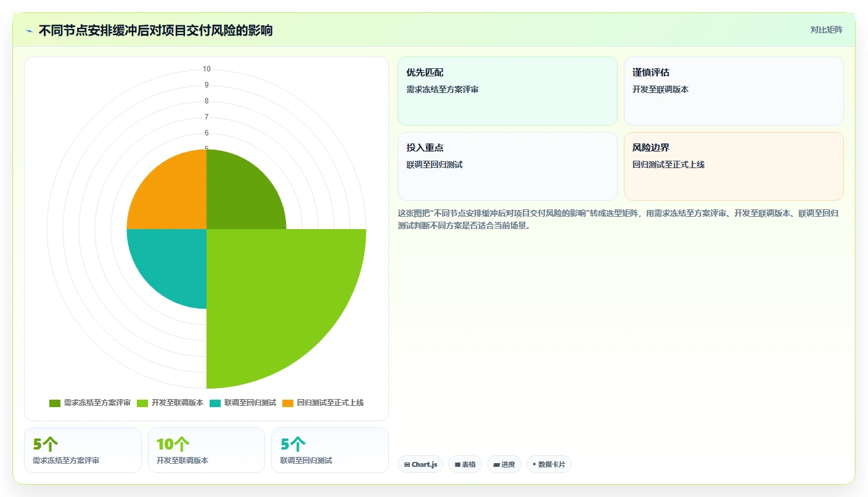Screen dimensions: 868x497
Task: Click the 对比矩阵 label in the header
Action: pyautogui.click(x=826, y=30)
